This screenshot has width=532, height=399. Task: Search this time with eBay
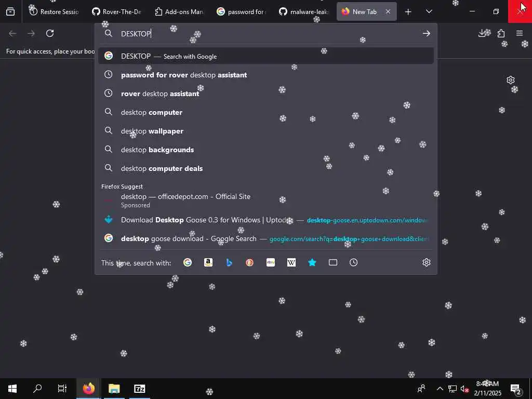pyautogui.click(x=271, y=262)
